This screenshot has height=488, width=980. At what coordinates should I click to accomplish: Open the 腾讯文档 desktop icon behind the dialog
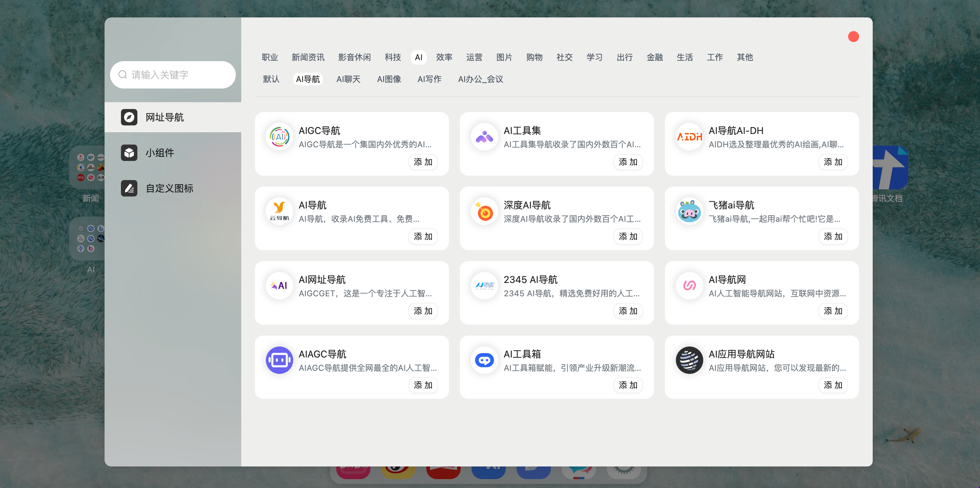tap(890, 167)
